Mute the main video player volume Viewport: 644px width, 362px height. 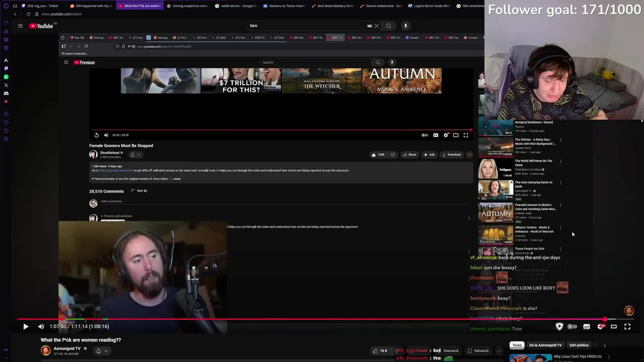tap(41, 326)
